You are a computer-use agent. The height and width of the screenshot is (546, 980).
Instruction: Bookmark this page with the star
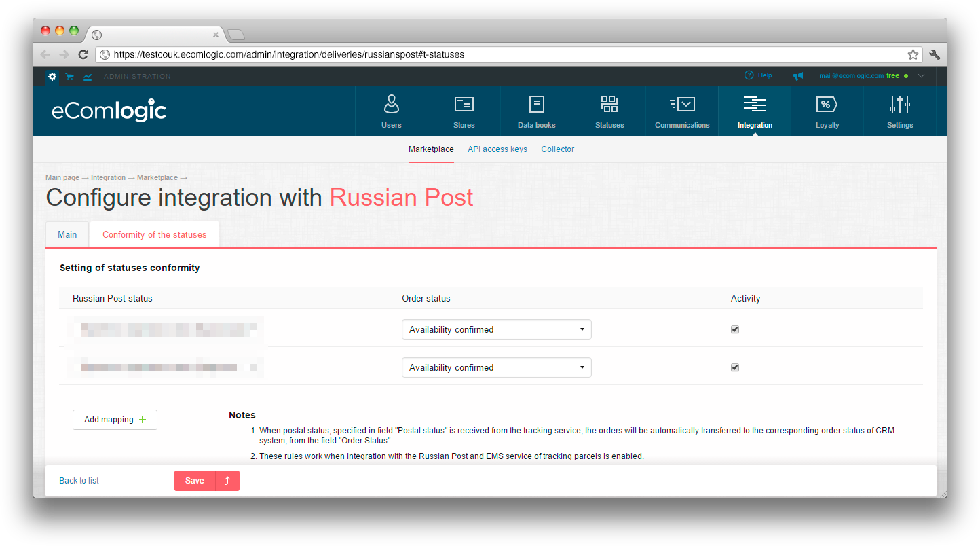913,54
